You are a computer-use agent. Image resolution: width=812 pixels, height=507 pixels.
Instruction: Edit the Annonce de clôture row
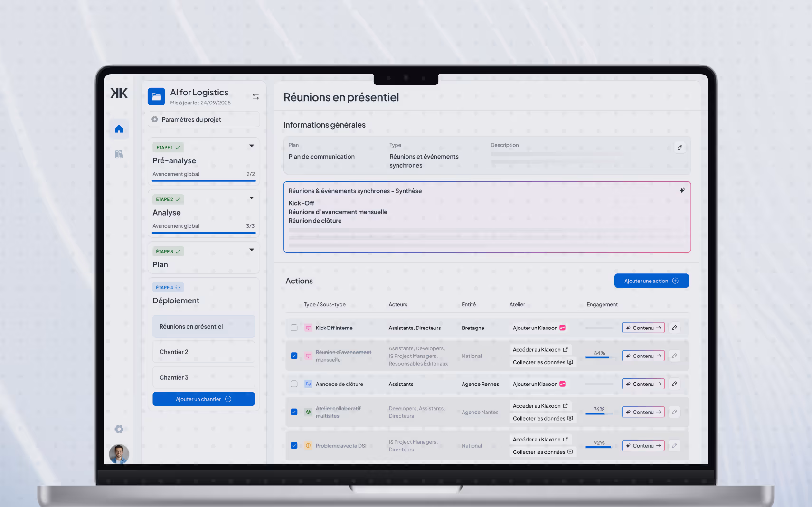(x=674, y=384)
